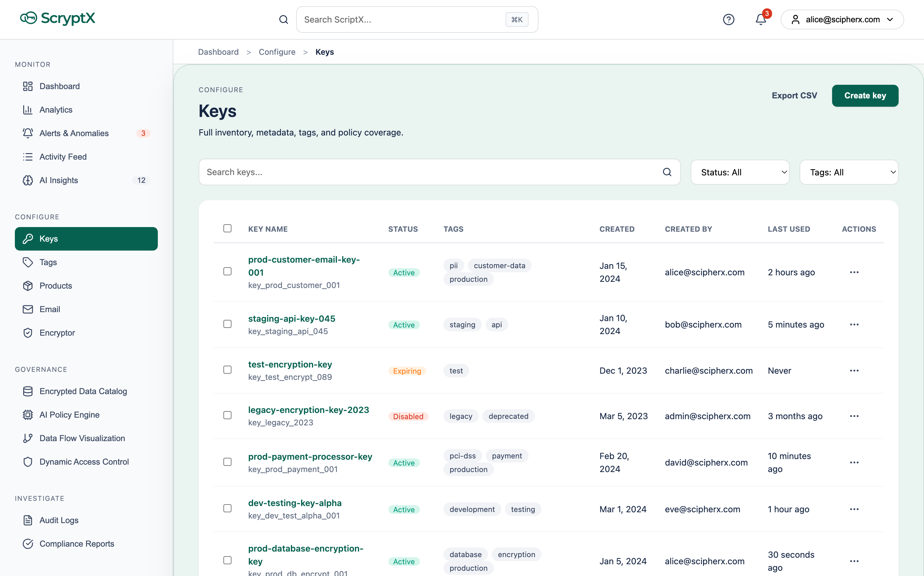Viewport: 924px width, 576px height.
Task: Click the Data Flow Visualization branch icon
Action: [x=28, y=438]
